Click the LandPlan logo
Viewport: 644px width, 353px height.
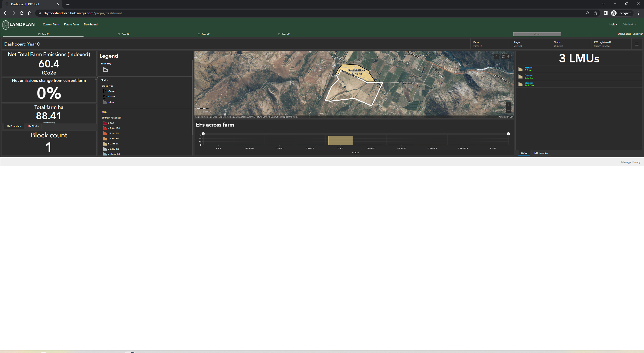pos(18,25)
